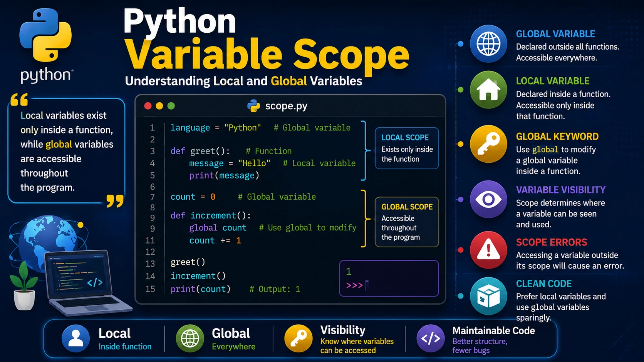Click the 'Inside function' label in bottom bar
Screen dimensions: 644x362
[125, 347]
